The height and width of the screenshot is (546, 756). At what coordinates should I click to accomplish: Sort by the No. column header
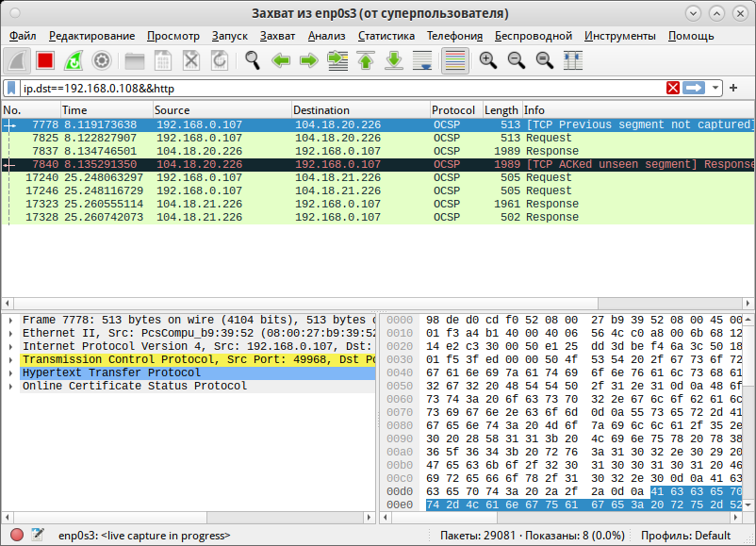pos(31,110)
